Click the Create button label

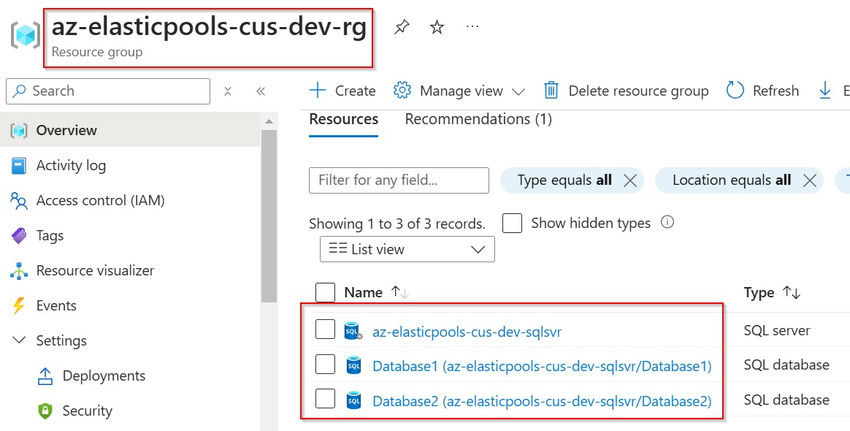(x=355, y=91)
